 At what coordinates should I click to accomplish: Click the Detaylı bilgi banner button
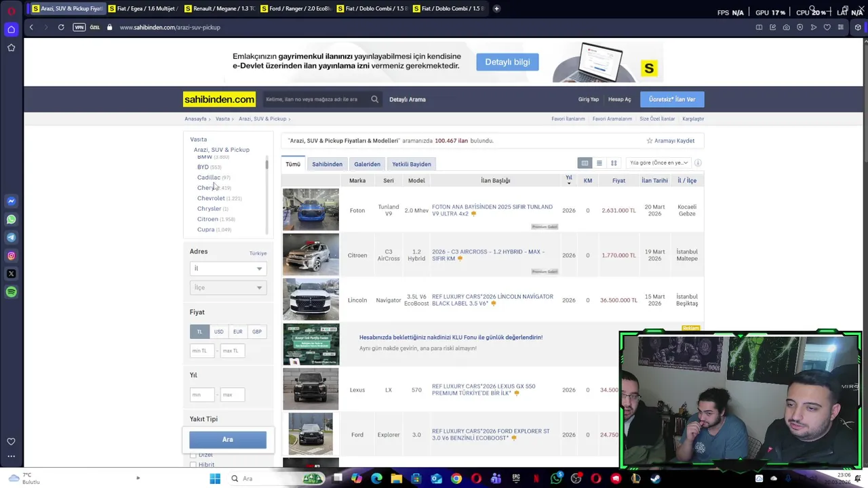[x=507, y=62]
